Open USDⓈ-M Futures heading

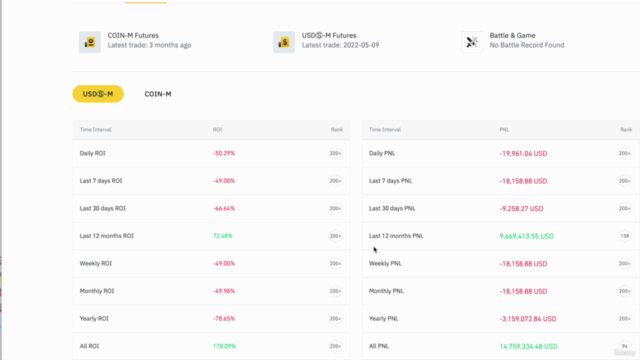(329, 36)
